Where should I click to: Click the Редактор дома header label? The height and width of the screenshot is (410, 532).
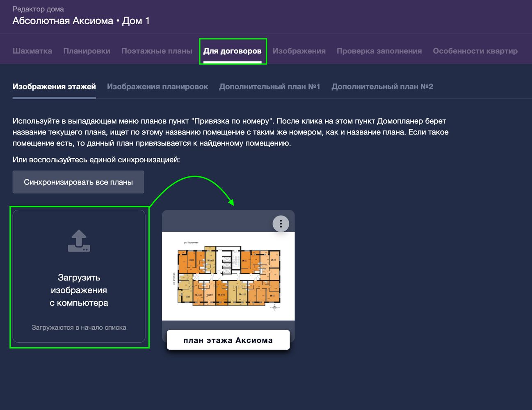pyautogui.click(x=38, y=9)
